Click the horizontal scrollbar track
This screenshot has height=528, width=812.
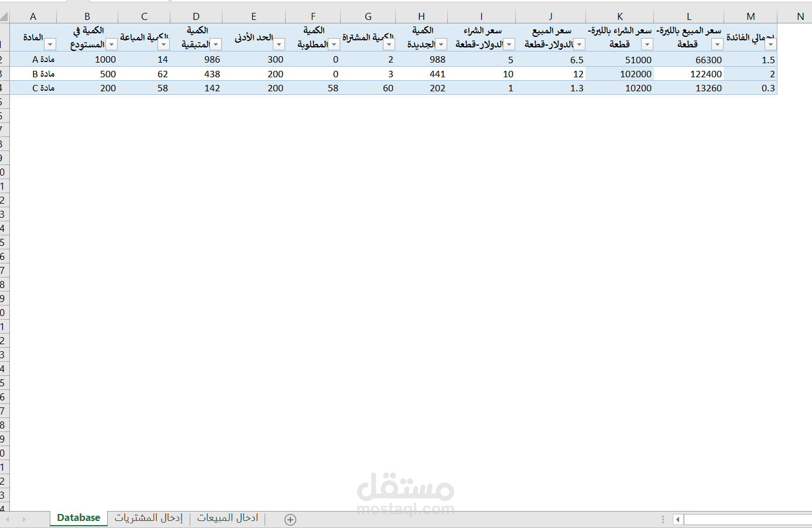[748, 519]
